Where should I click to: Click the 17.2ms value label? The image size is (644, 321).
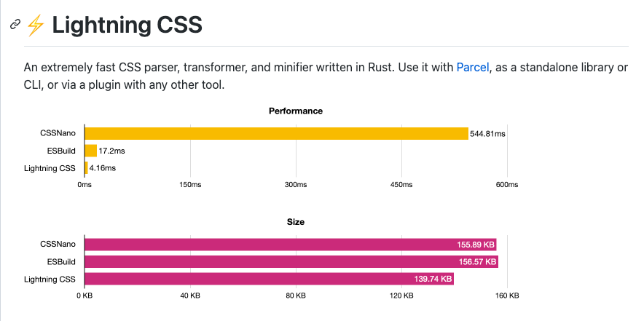pos(111,151)
